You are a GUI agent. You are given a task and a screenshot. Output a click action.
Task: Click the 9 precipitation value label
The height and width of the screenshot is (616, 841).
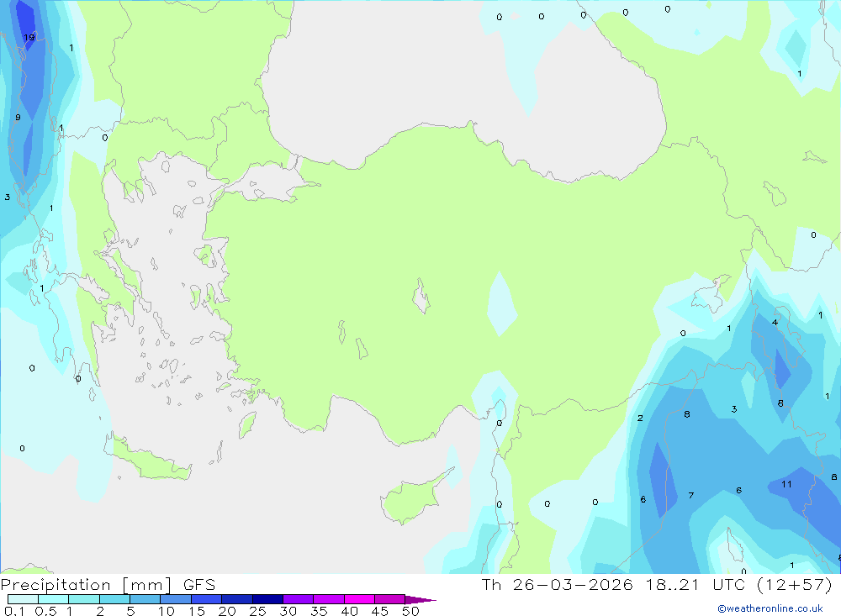[18, 118]
